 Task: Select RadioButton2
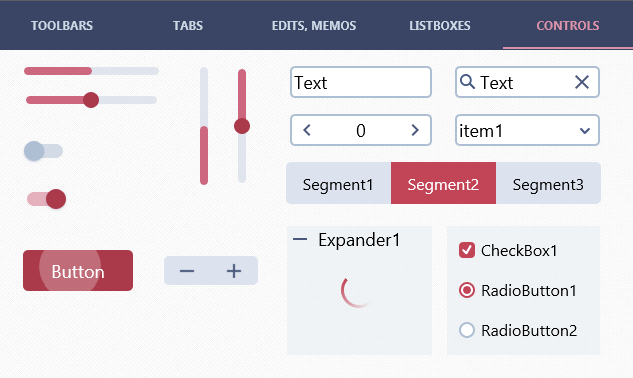[467, 330]
